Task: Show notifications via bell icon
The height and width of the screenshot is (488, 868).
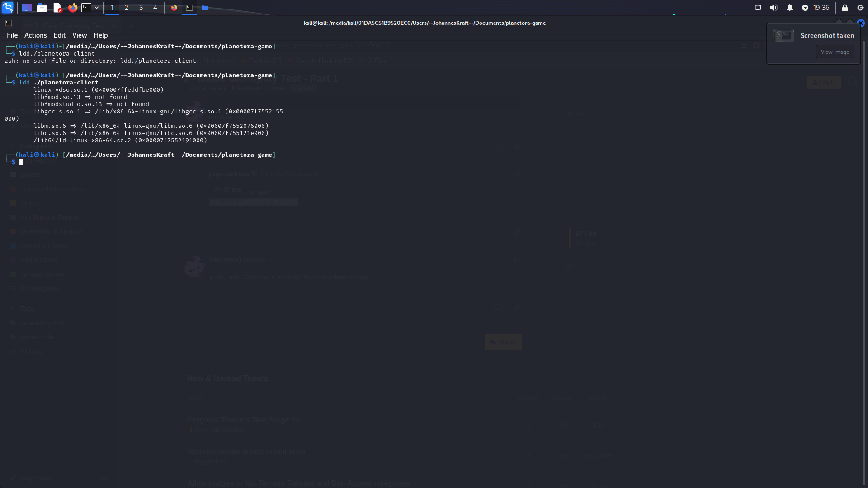Action: point(789,7)
